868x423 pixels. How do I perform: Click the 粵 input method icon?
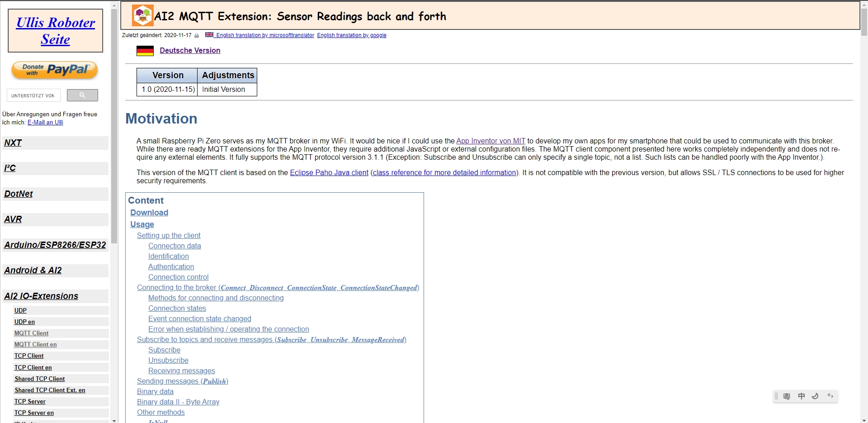(x=787, y=396)
